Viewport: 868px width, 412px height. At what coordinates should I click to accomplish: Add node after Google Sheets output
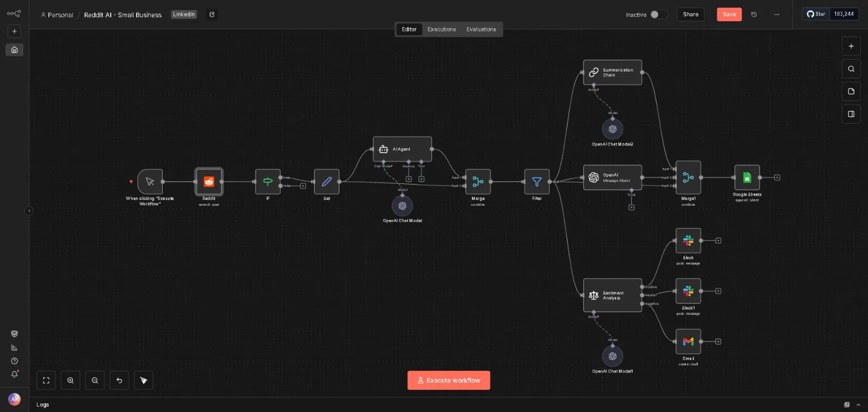[777, 178]
